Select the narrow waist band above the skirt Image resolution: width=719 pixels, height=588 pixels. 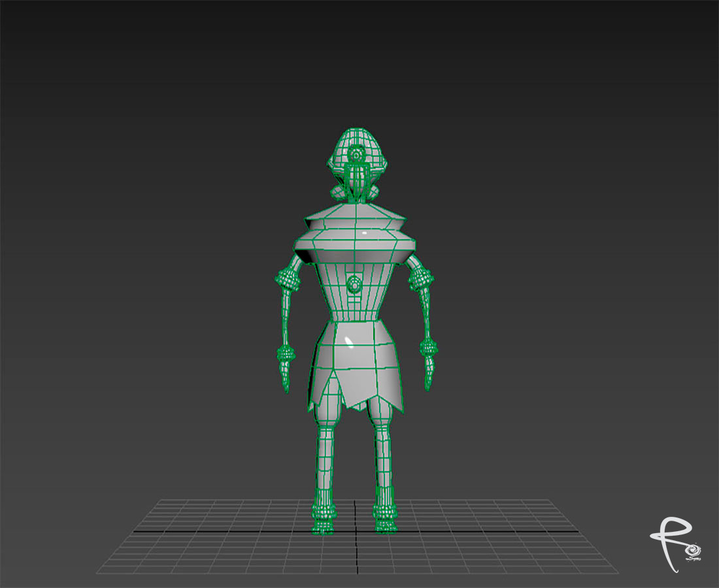(354, 318)
